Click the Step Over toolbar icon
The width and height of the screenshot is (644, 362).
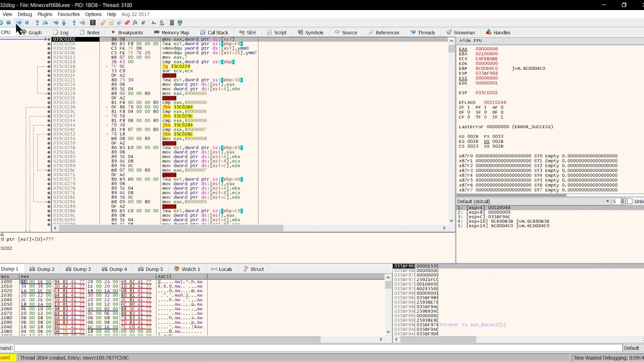coord(45,23)
